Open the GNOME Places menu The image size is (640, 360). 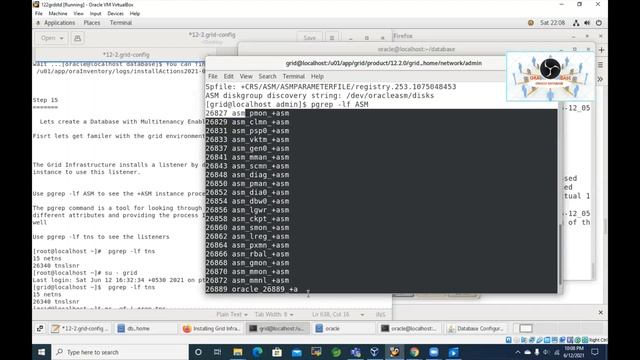click(x=92, y=23)
